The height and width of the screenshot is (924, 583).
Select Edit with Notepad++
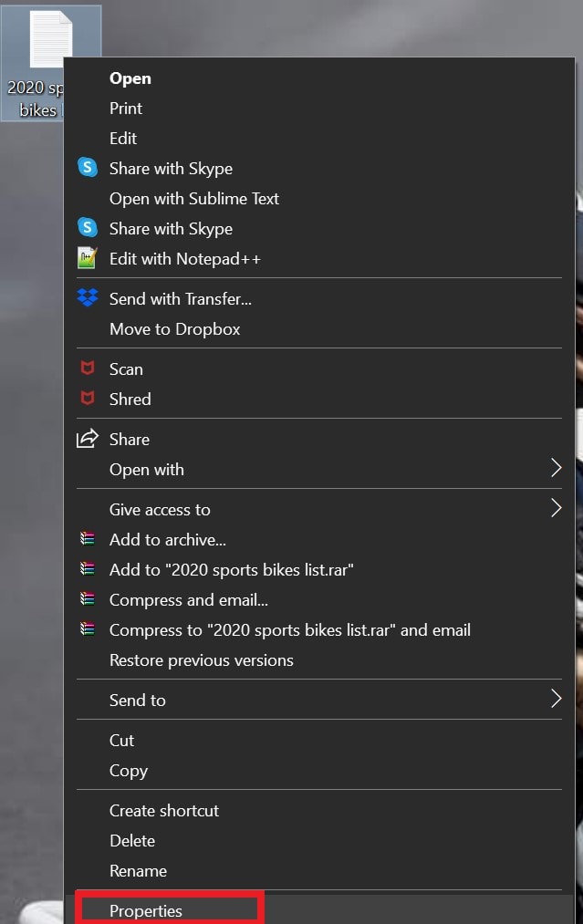coord(185,259)
